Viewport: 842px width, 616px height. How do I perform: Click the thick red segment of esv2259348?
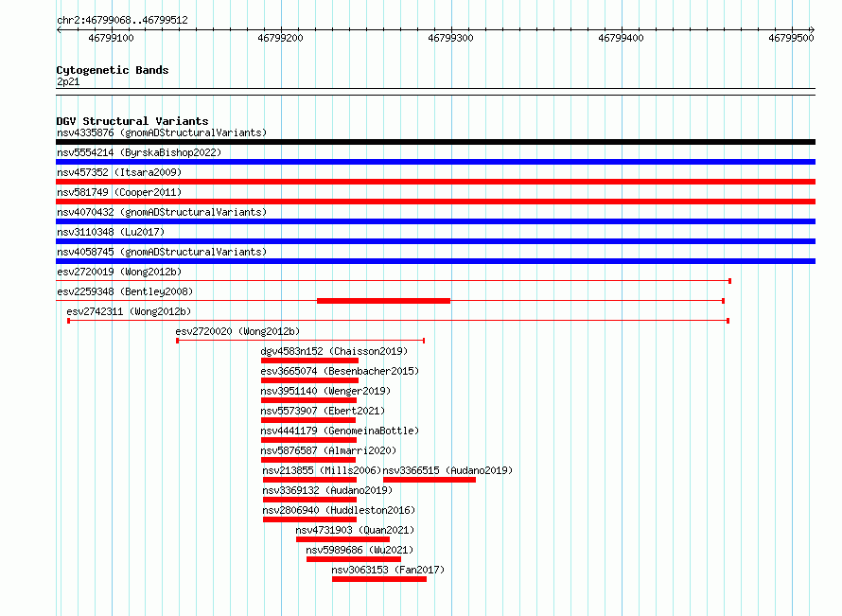click(x=383, y=301)
